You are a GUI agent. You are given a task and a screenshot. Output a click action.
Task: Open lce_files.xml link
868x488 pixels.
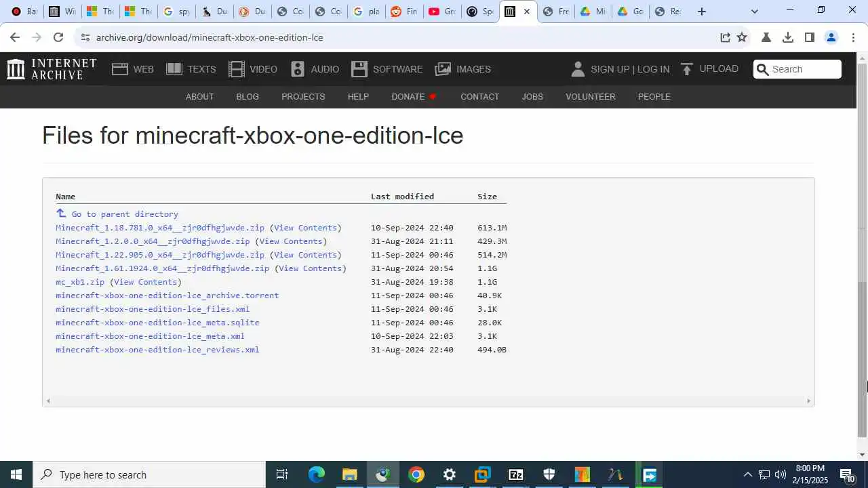point(153,309)
